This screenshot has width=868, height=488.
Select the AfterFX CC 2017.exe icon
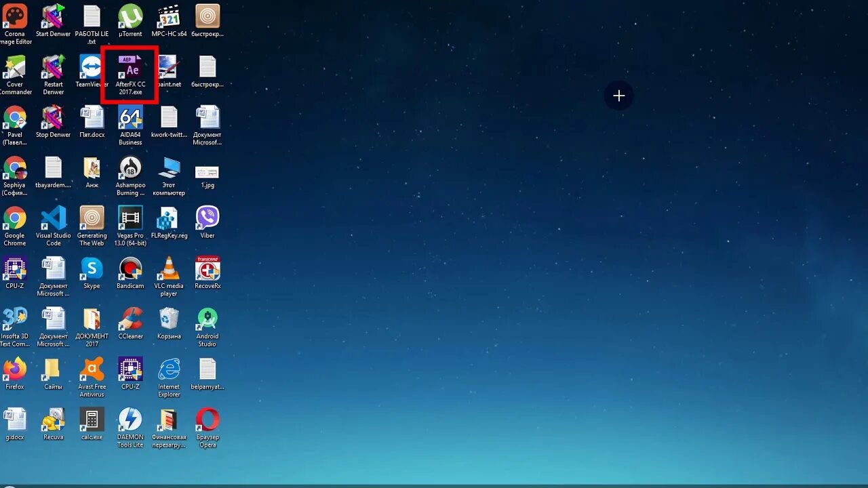[130, 75]
